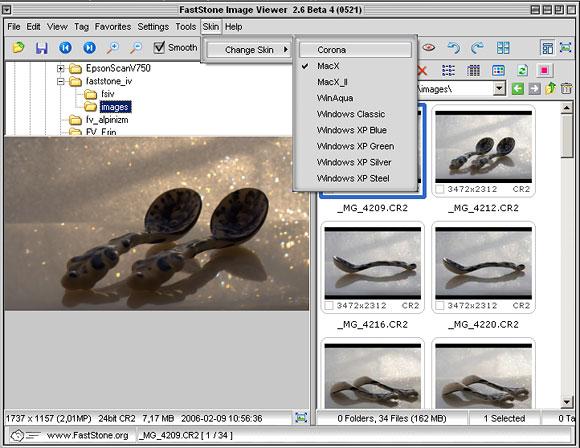
Task: Click the pink square stop icon
Action: pyautogui.click(x=544, y=70)
